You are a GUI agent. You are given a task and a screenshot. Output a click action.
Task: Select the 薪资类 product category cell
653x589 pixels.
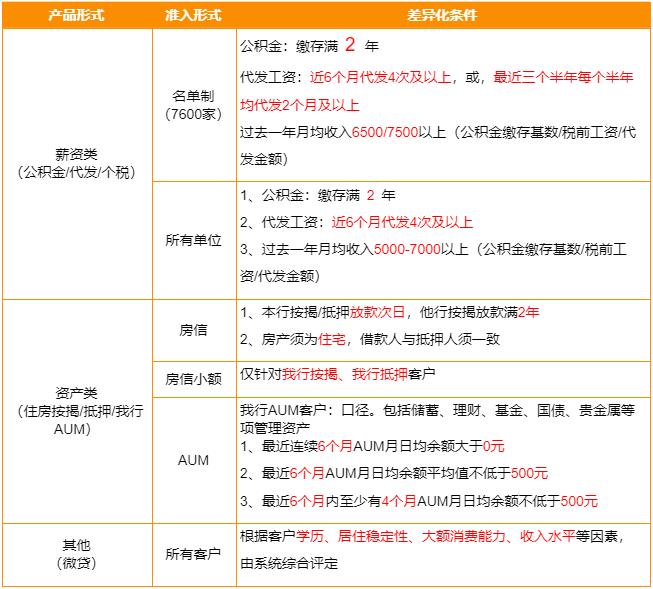(x=77, y=163)
